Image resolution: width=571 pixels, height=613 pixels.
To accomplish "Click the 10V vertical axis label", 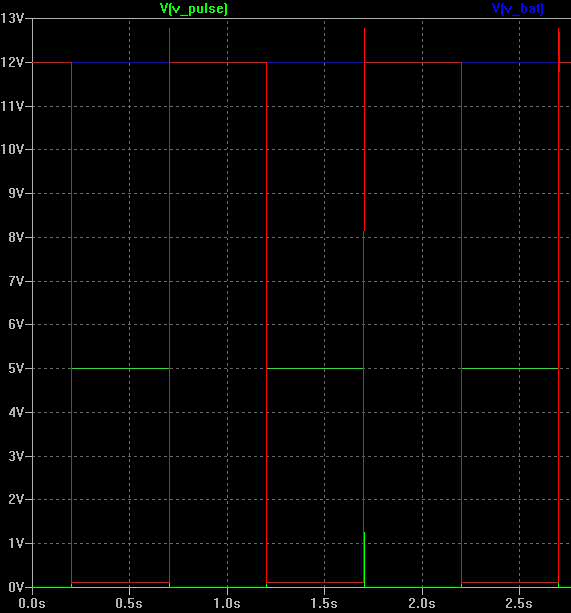I will [12, 149].
